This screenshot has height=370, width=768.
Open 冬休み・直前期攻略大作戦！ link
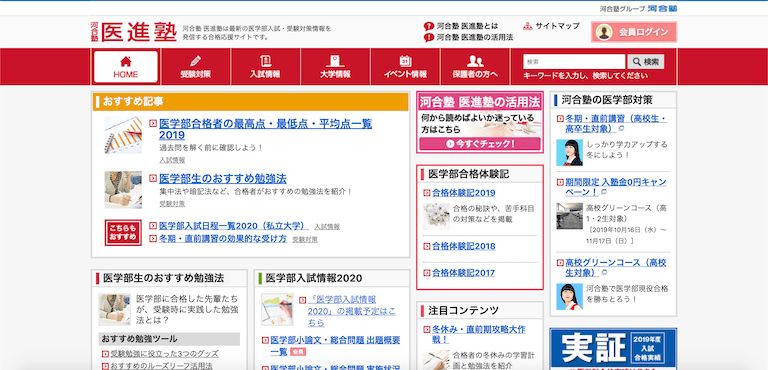(479, 333)
